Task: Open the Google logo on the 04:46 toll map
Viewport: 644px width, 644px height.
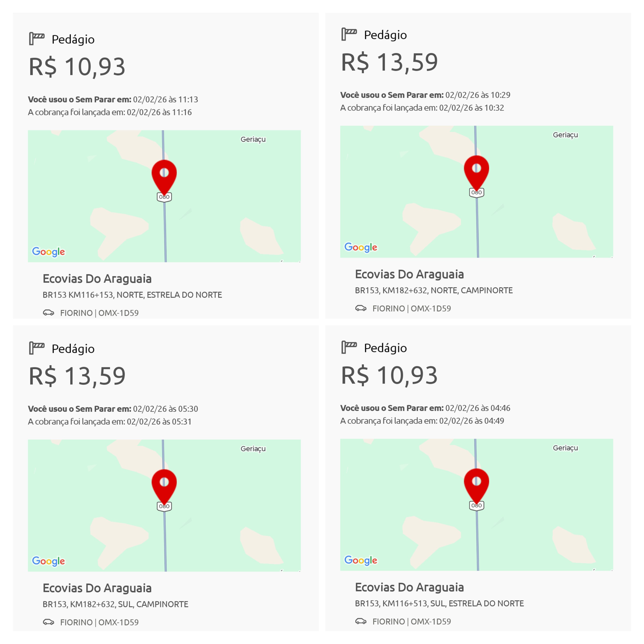Action: pyautogui.click(x=361, y=560)
